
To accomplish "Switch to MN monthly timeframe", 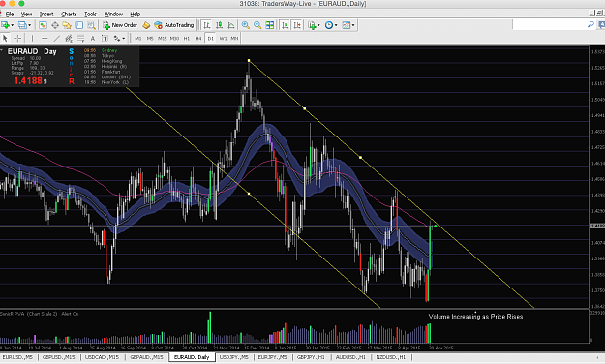I will [234, 38].
